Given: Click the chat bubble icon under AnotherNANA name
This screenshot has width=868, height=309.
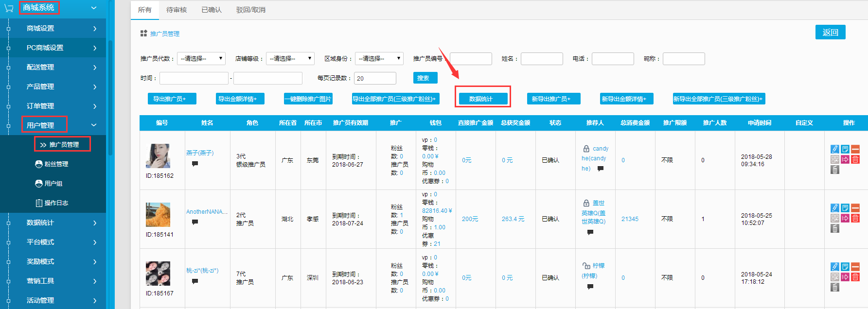Looking at the screenshot, I should pos(195,222).
